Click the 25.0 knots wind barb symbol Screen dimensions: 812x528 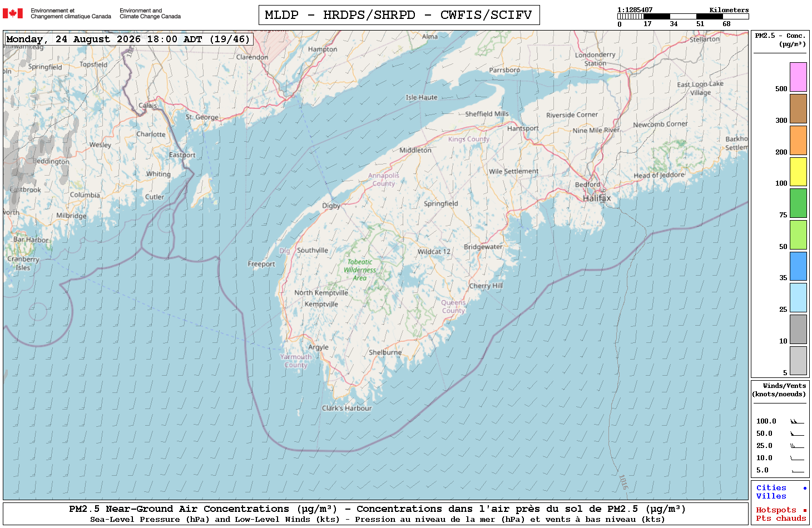coord(797,446)
